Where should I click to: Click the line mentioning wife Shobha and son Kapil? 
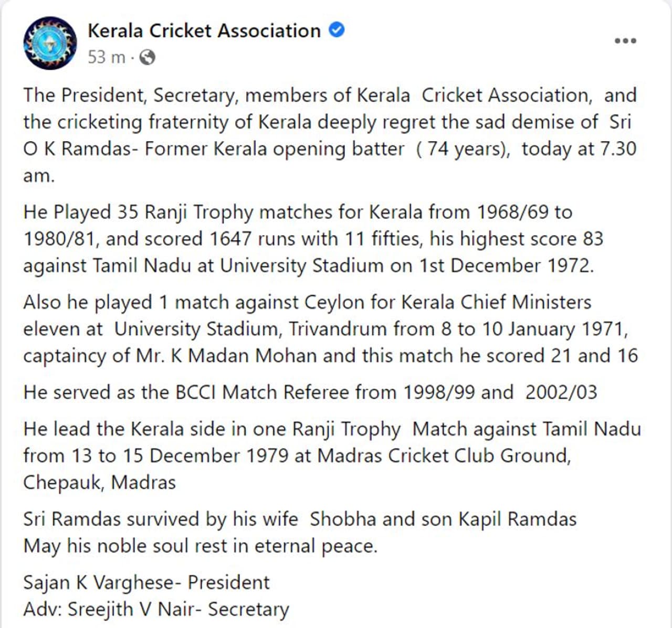click(299, 519)
